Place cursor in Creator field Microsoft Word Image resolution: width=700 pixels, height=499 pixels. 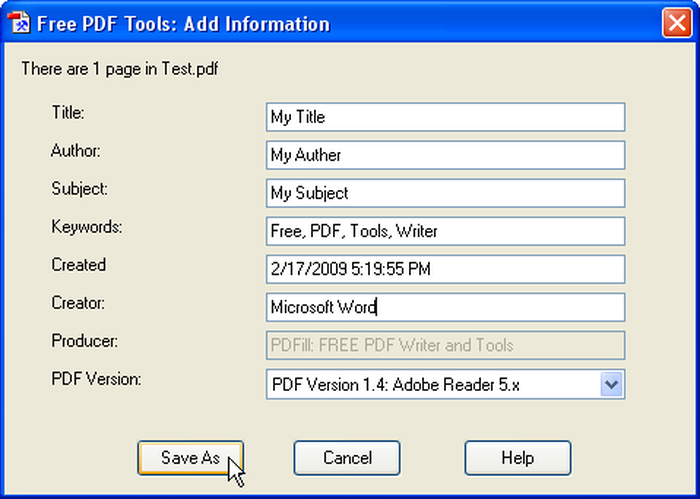click(x=446, y=307)
